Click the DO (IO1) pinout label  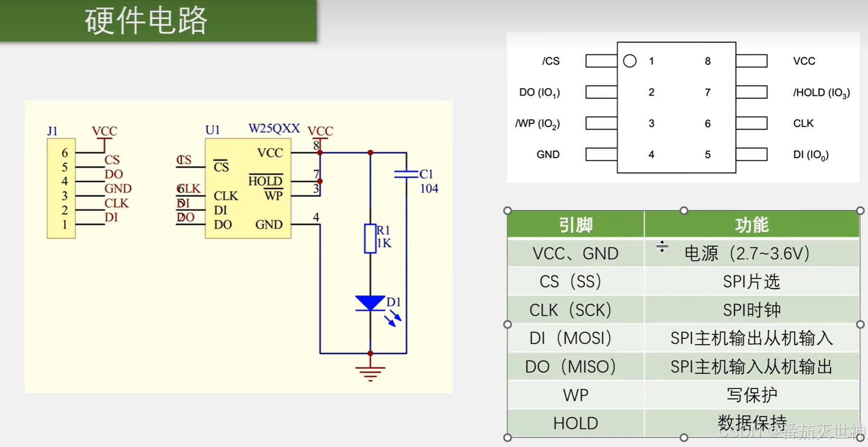tap(540, 92)
